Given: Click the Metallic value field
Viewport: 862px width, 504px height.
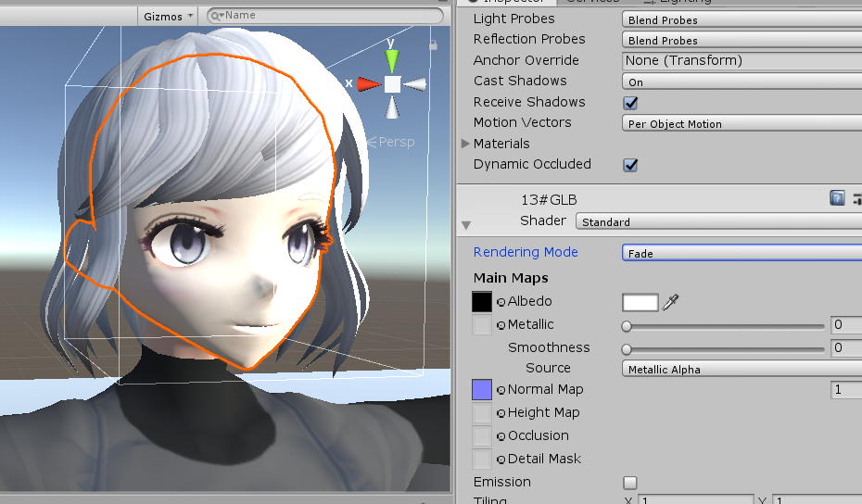Looking at the screenshot, I should (x=846, y=325).
